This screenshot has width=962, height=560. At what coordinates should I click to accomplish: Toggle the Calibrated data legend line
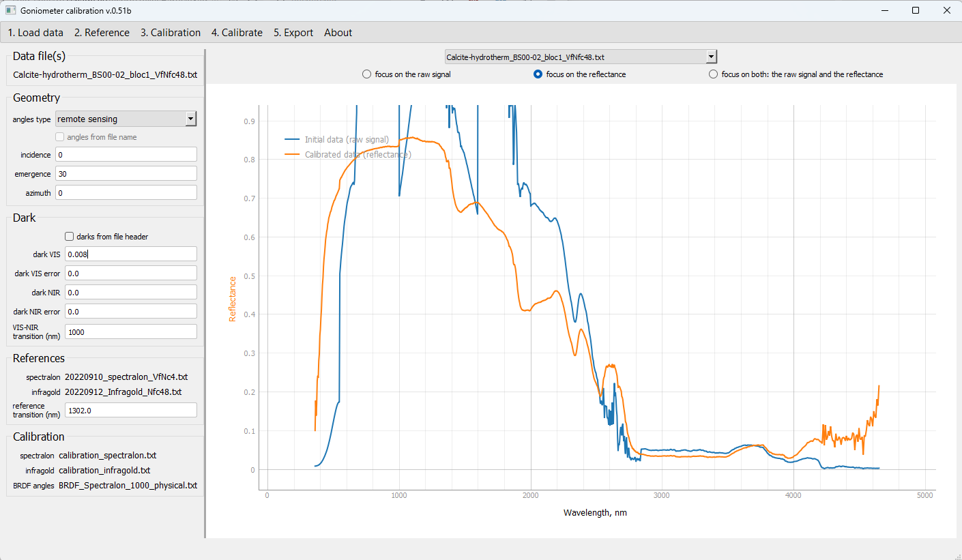tap(293, 155)
